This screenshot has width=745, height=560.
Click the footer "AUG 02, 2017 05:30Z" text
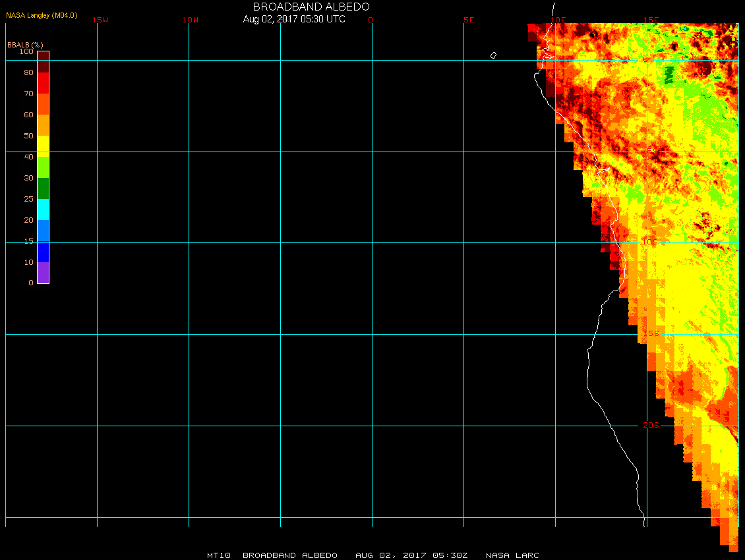pos(411,555)
